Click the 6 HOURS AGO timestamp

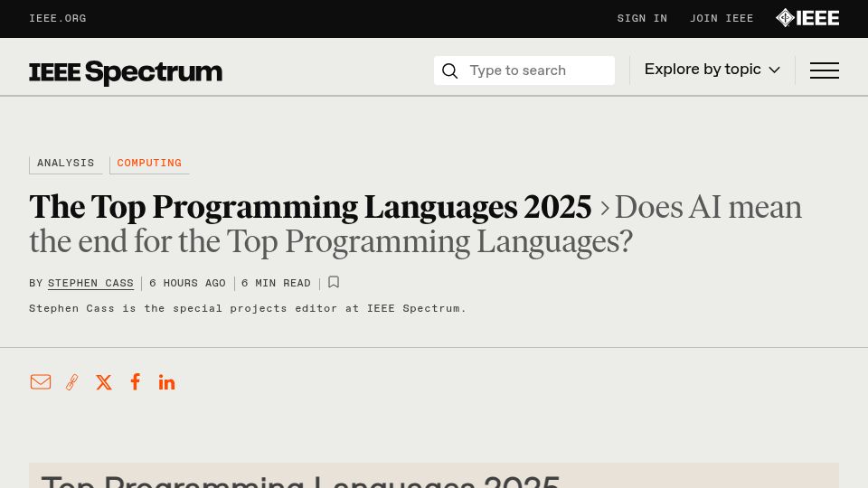point(187,283)
